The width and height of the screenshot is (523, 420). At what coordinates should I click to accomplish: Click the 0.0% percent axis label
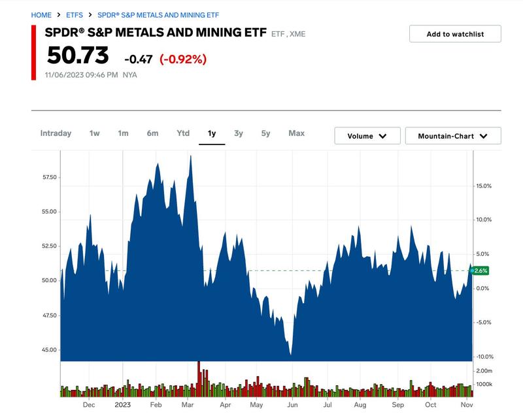click(x=482, y=288)
